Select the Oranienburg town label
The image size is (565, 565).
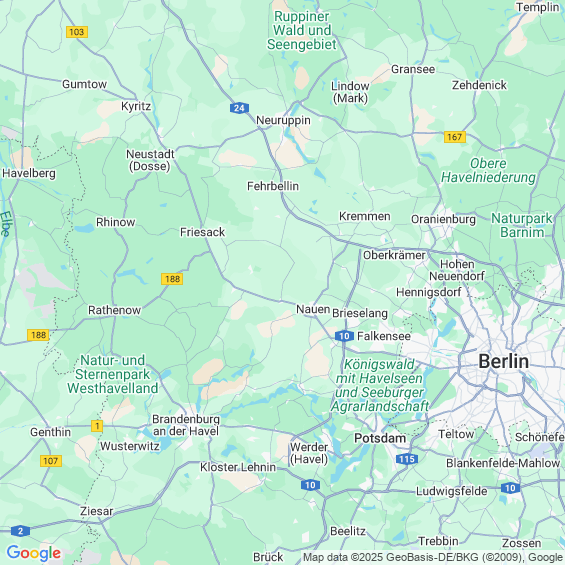point(443,219)
